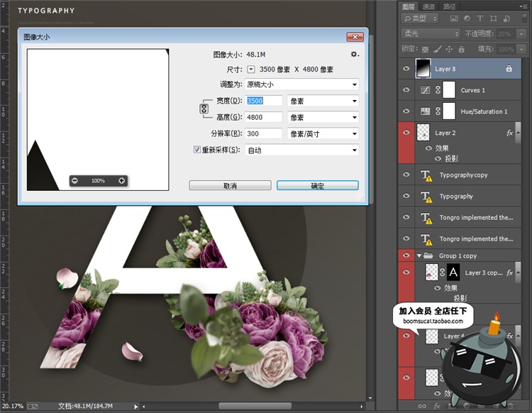Zoom in the preview with plus button

point(121,181)
